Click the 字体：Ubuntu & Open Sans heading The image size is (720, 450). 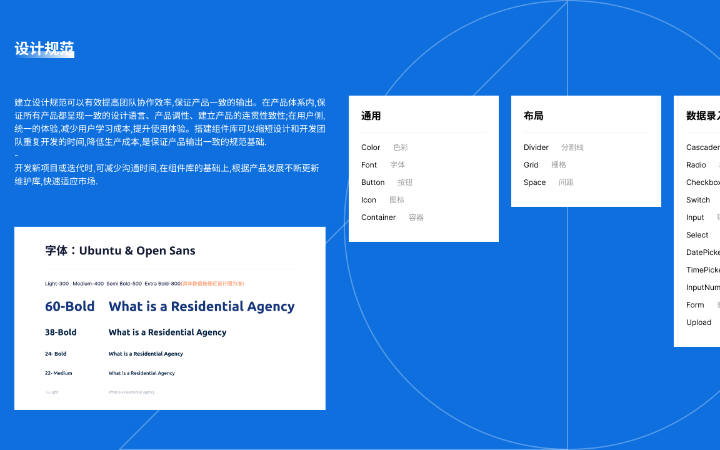coord(120,251)
